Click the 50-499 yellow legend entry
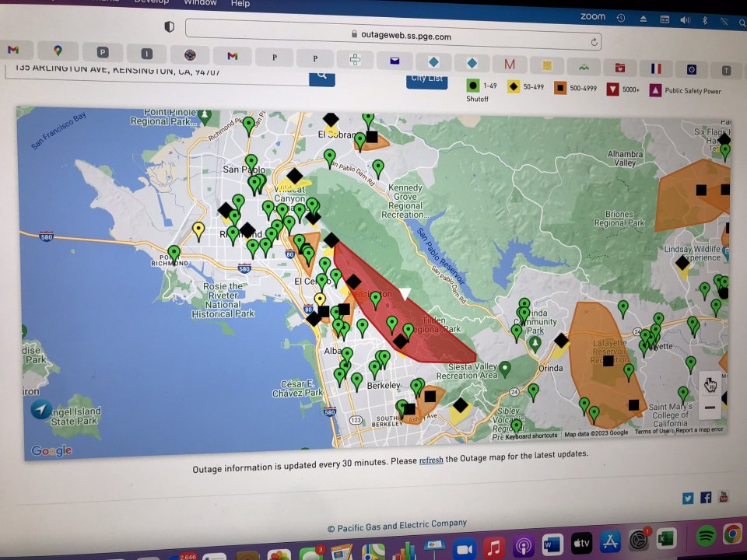The image size is (747, 560). pyautogui.click(x=525, y=86)
